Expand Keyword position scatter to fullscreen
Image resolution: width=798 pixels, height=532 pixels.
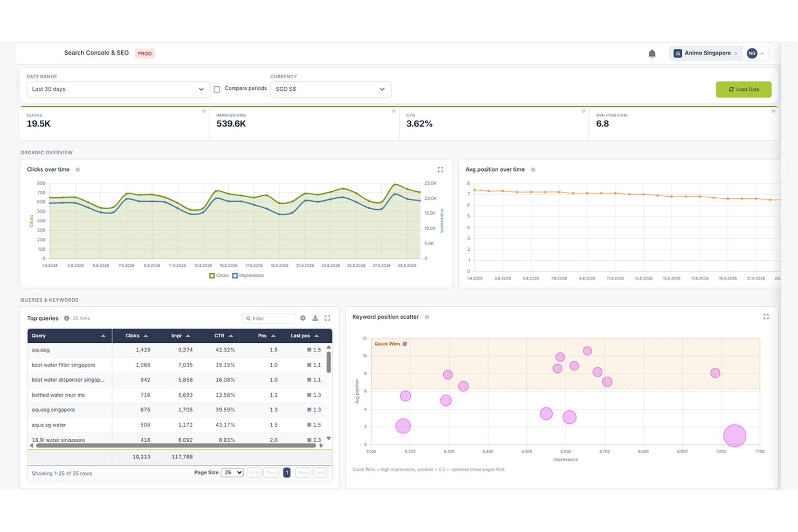(x=766, y=317)
